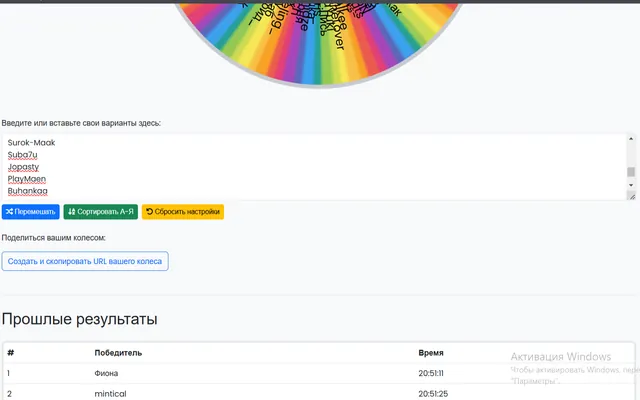Click the Победитель column header
Image resolution: width=640 pixels, height=400 pixels.
tap(118, 353)
